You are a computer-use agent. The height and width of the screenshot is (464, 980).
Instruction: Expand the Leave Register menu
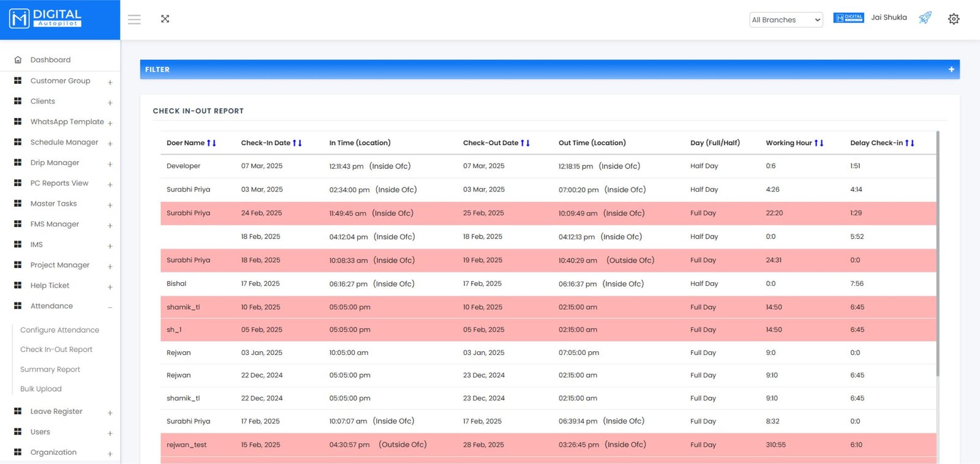click(110, 413)
